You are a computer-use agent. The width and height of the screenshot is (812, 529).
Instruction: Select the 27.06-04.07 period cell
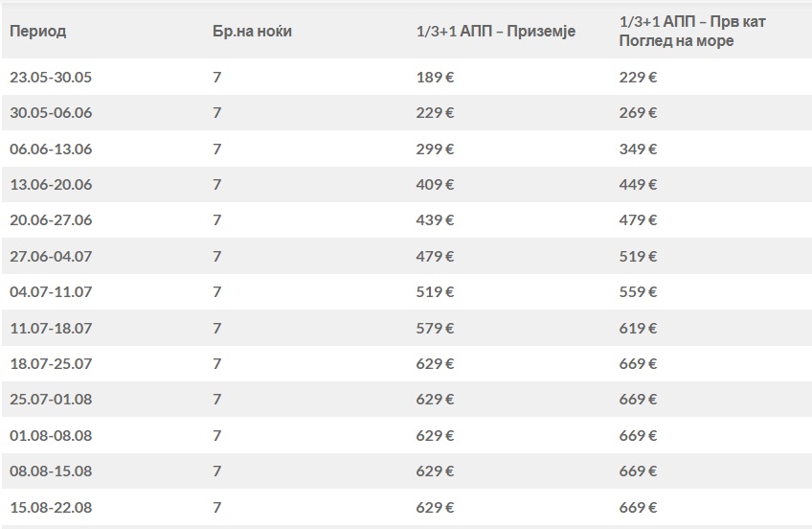click(51, 256)
